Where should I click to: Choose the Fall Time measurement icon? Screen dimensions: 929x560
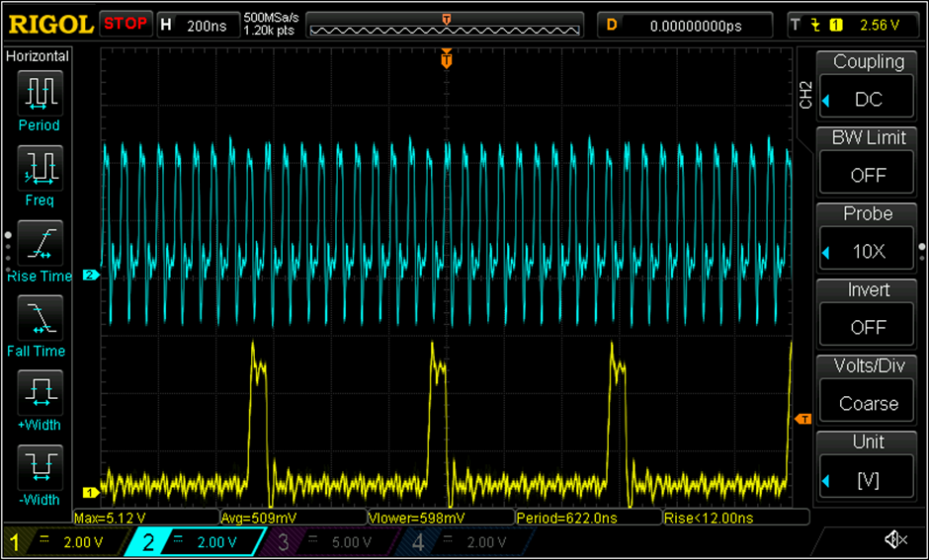40,316
